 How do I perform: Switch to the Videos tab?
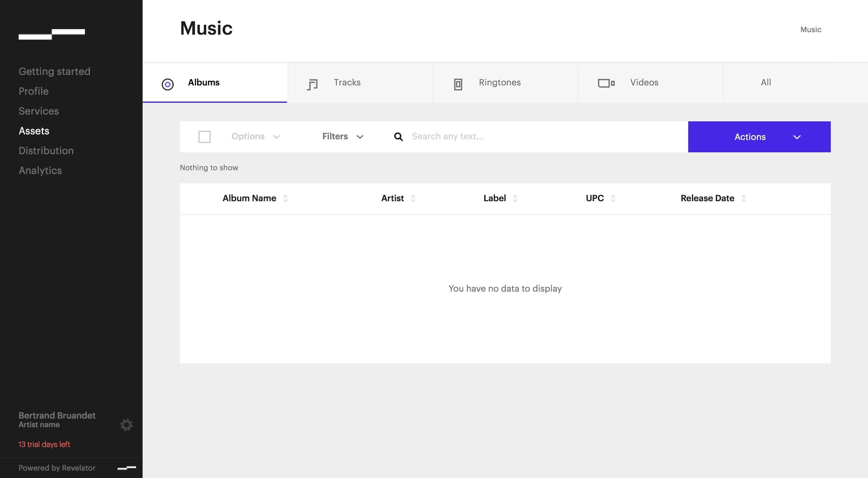(651, 83)
